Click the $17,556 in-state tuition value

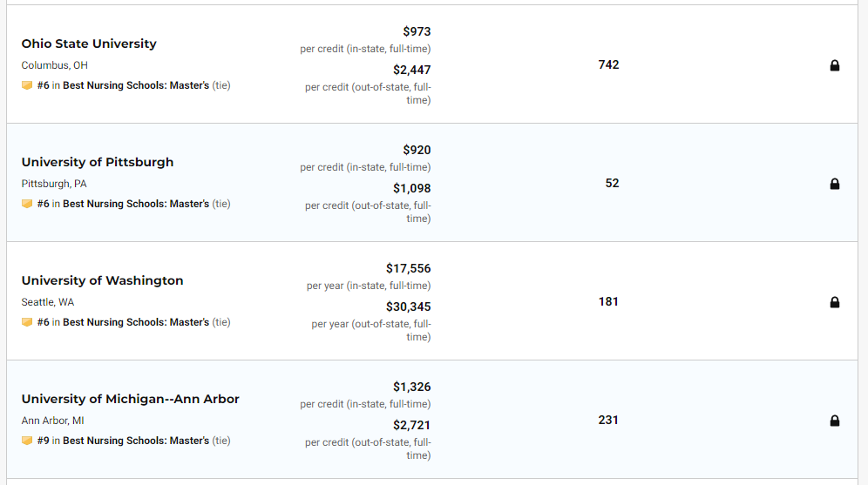(x=408, y=269)
